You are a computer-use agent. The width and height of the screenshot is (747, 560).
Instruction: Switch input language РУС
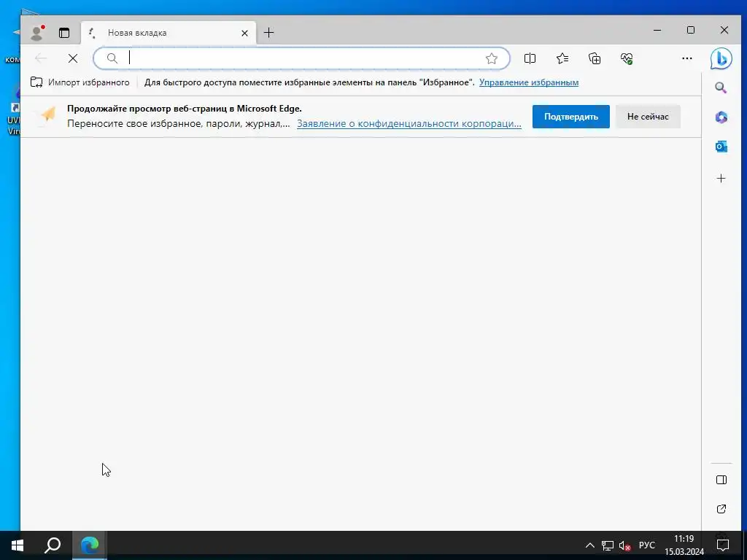point(647,545)
